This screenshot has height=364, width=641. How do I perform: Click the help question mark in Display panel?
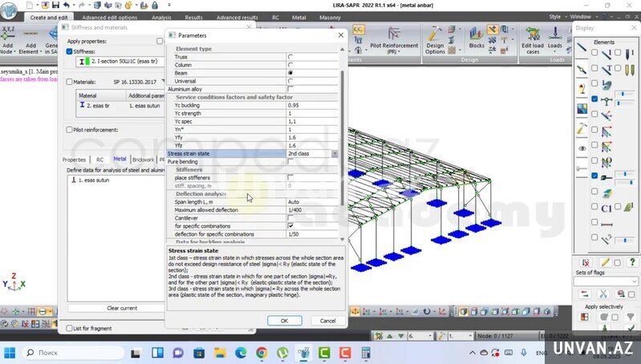click(632, 262)
